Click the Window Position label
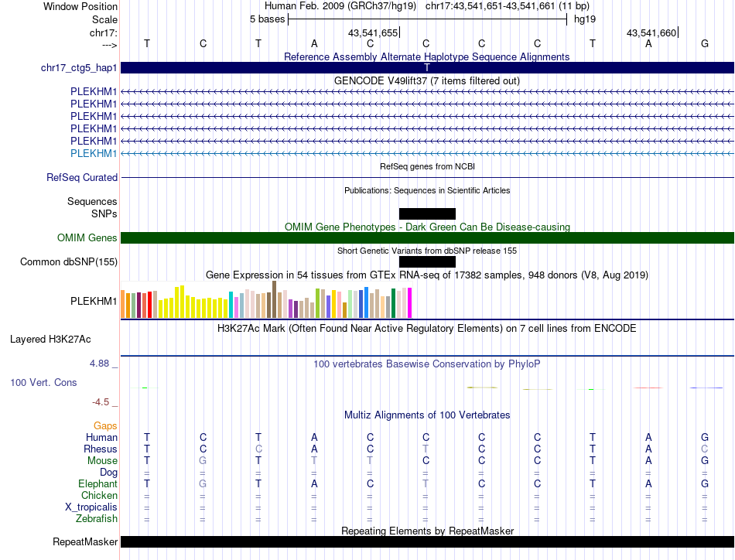The height and width of the screenshot is (560, 735). 80,6
